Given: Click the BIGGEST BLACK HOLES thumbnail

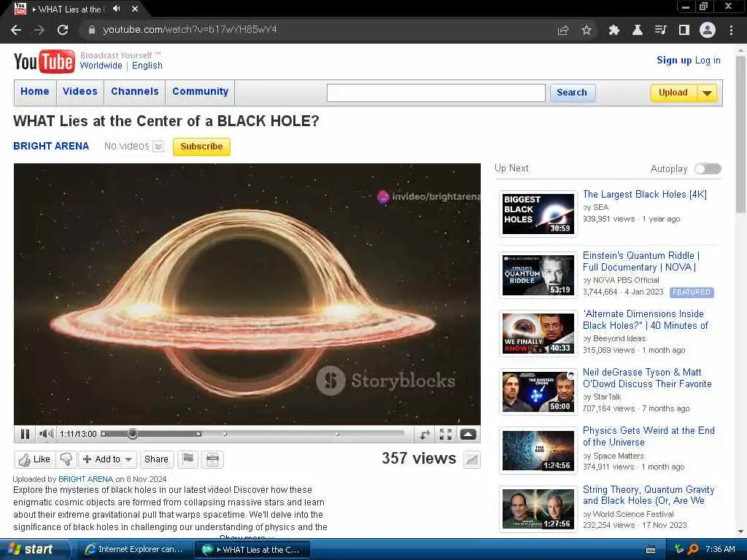Looking at the screenshot, I should point(538,214).
